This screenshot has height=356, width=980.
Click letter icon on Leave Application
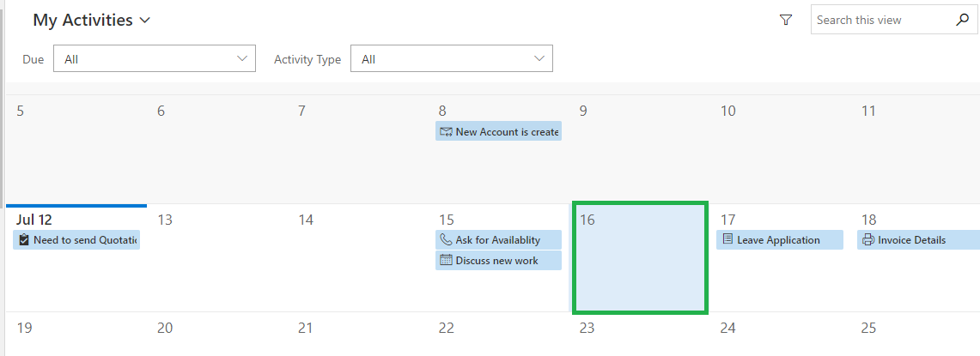coord(727,240)
